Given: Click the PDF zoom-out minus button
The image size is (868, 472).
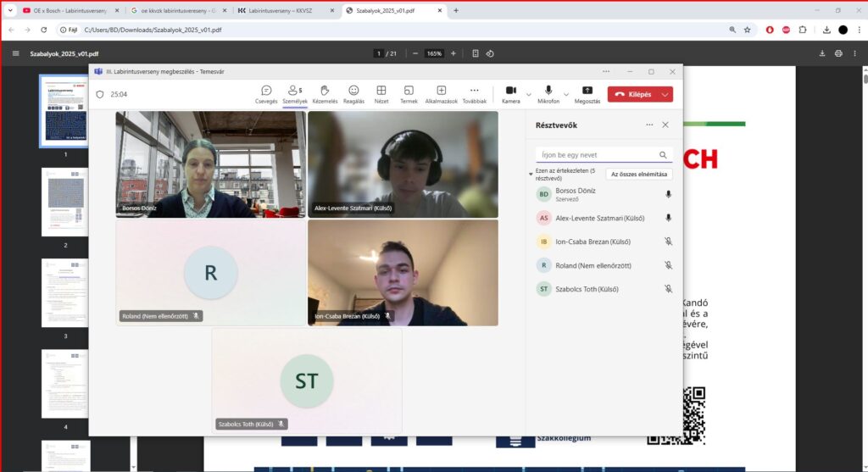Looking at the screenshot, I should 415,53.
